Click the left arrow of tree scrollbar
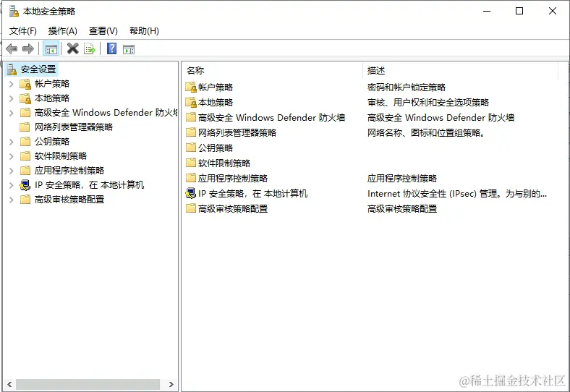The width and height of the screenshot is (570, 392). (9, 384)
